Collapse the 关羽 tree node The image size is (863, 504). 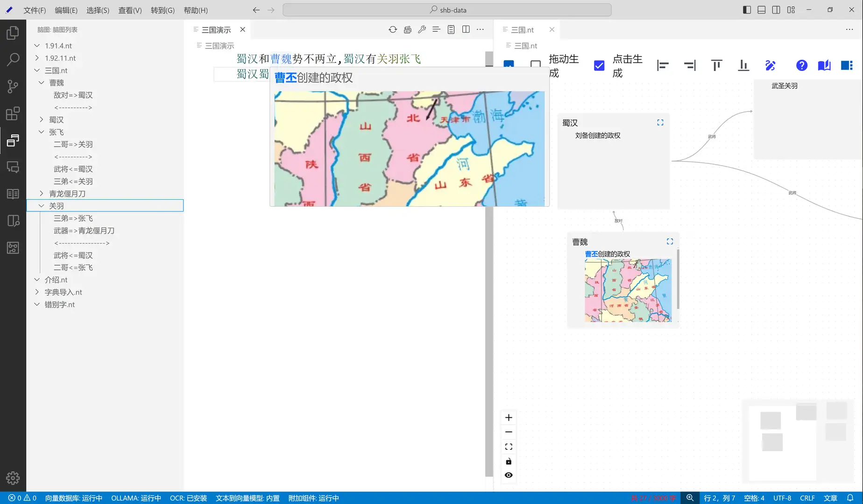tap(42, 206)
